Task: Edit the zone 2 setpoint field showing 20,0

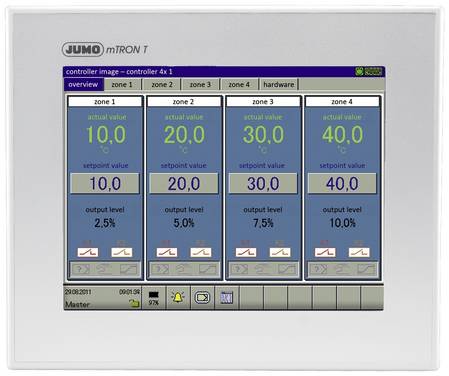Action: click(x=184, y=183)
